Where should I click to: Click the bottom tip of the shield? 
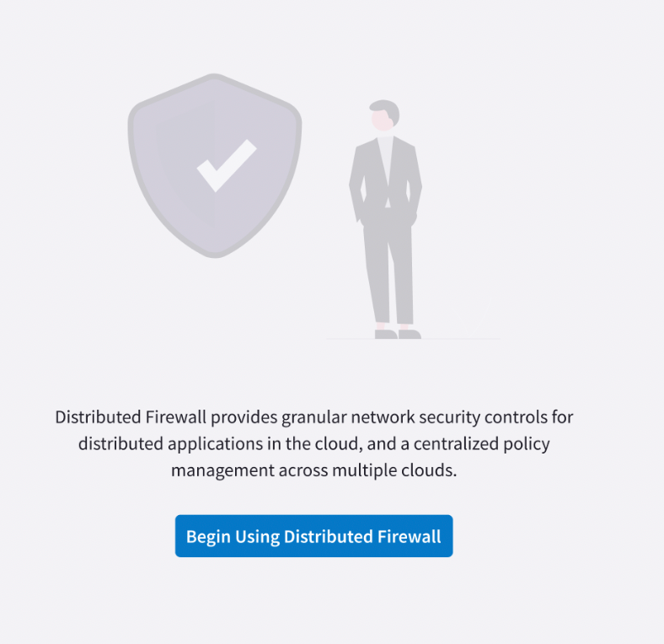coord(216,254)
